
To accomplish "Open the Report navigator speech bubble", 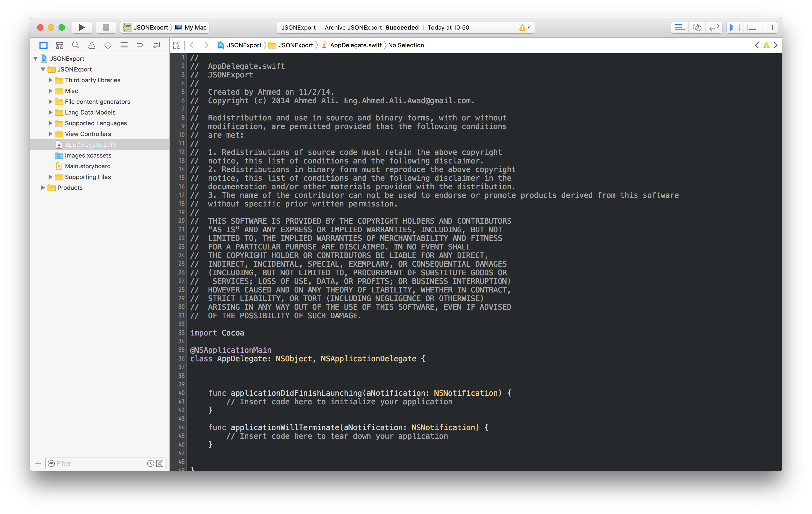I will coord(156,45).
